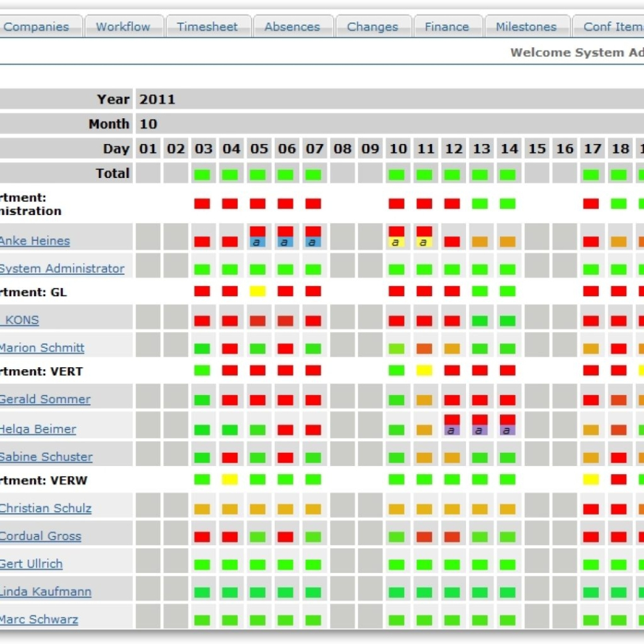The image size is (644, 644).
Task: Open the Finance tab
Action: tap(446, 27)
